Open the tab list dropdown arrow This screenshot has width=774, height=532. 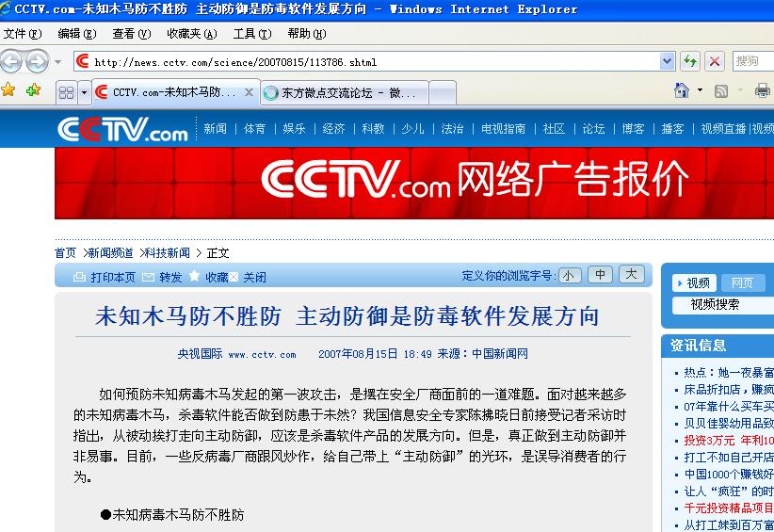[84, 92]
